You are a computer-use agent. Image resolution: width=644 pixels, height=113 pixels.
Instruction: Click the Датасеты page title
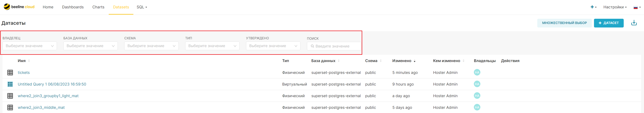[x=14, y=23]
